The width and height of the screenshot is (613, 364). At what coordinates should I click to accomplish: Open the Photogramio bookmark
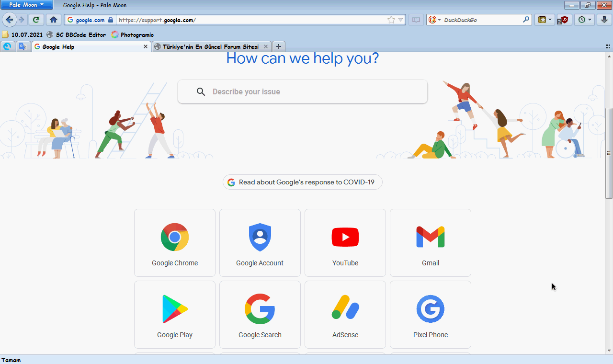pos(133,34)
